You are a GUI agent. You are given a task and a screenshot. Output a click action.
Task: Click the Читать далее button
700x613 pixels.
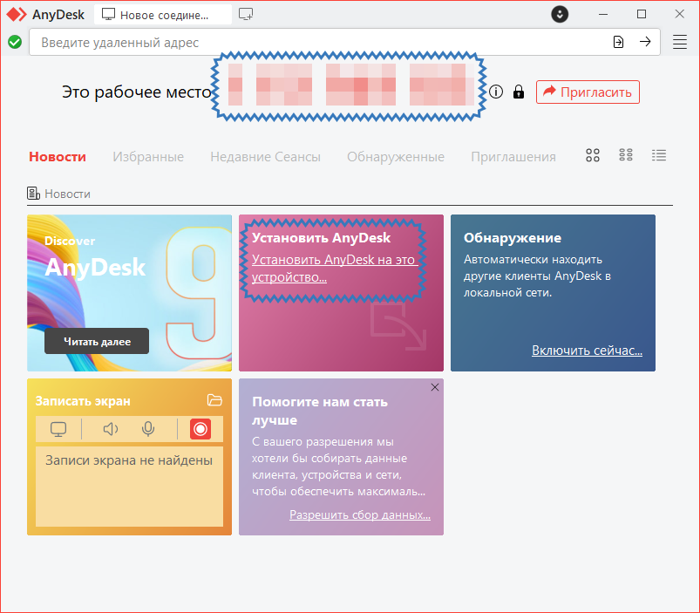pyautogui.click(x=97, y=341)
